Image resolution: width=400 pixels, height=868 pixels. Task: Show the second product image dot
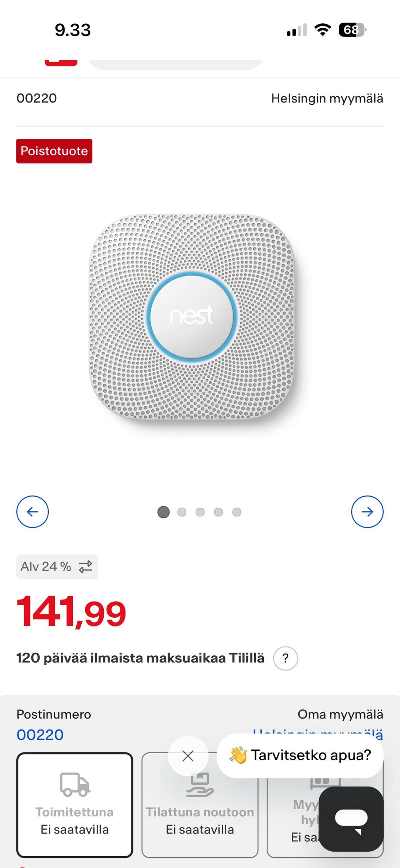click(x=182, y=512)
